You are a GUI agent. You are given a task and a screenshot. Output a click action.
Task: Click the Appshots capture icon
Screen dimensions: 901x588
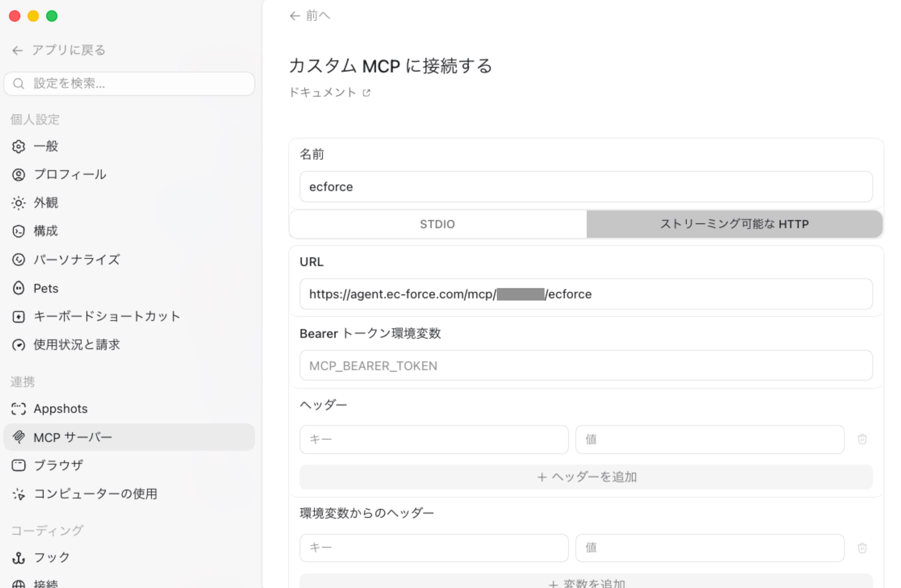point(18,409)
